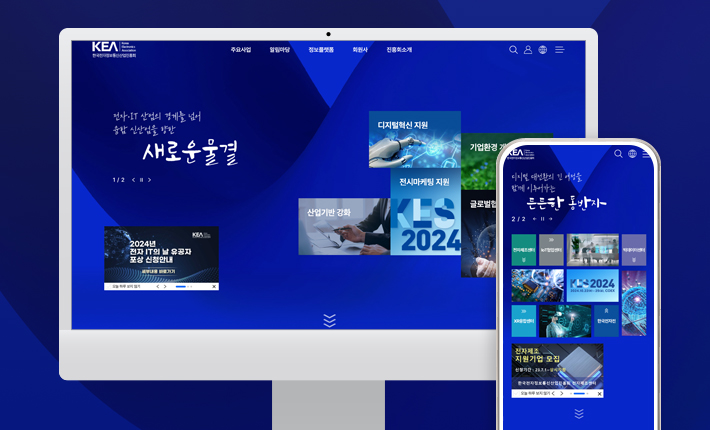Pause the desktop hero slideshow
This screenshot has height=430, width=710.
[x=141, y=180]
